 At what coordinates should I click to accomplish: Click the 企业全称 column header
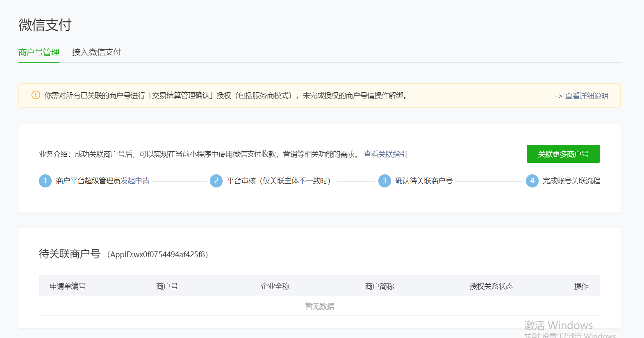[x=275, y=286]
